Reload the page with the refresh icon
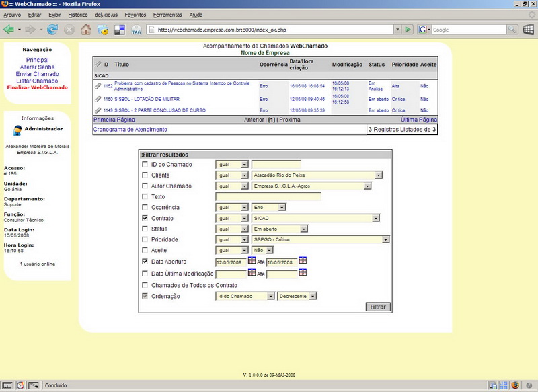The width and height of the screenshot is (538, 392). pyautogui.click(x=52, y=30)
